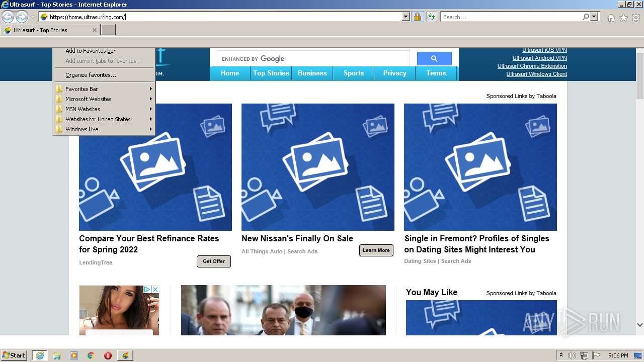This screenshot has width=644, height=362.
Task: Open the Ultrasurf Chrome Extension link
Action: coord(532,66)
